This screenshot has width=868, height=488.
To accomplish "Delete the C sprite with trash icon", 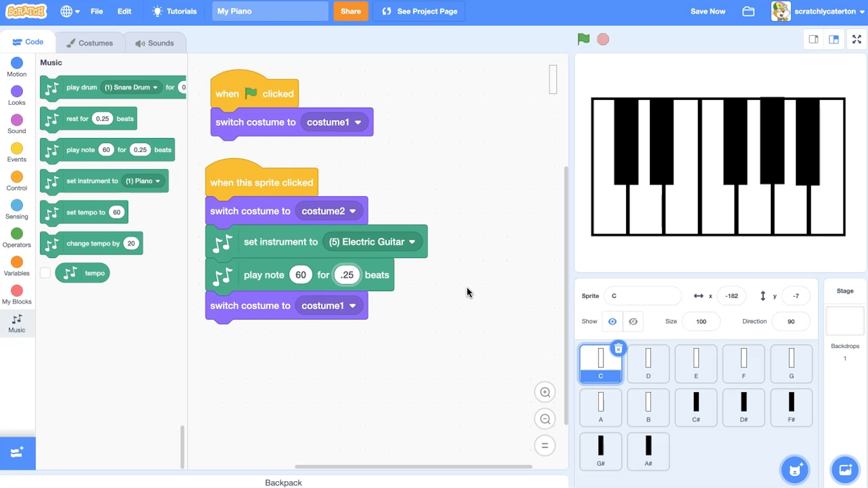I will coord(618,348).
